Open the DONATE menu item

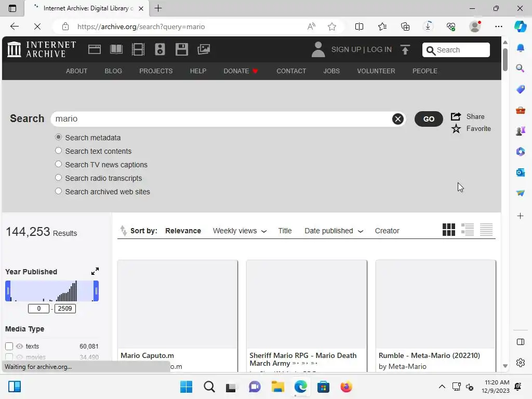(x=241, y=71)
